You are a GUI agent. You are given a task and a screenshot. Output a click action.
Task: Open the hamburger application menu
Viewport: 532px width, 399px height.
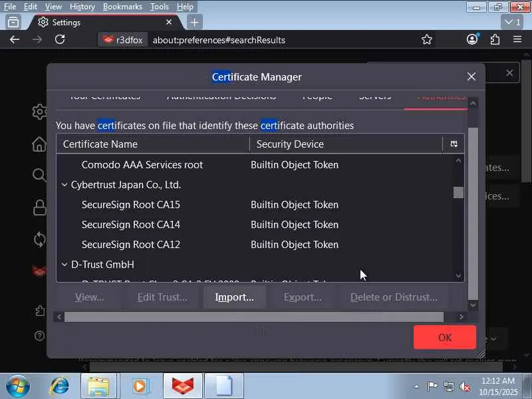coord(517,39)
